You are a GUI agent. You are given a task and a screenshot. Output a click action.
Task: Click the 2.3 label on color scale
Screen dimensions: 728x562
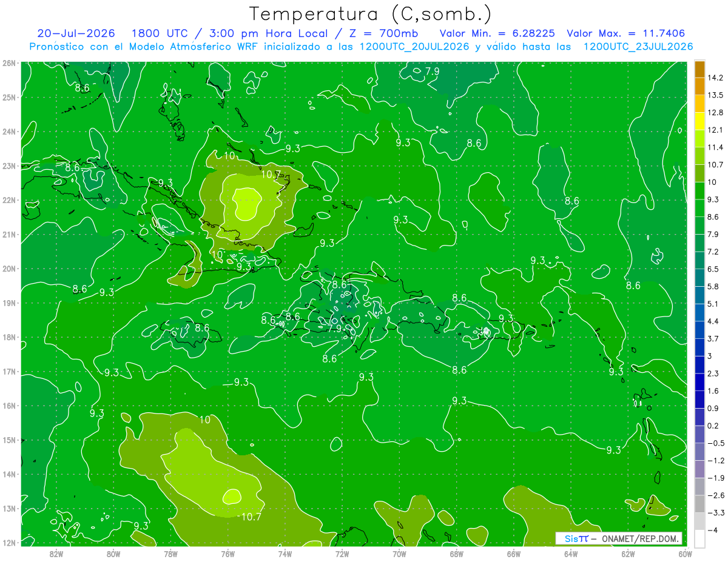(x=713, y=373)
